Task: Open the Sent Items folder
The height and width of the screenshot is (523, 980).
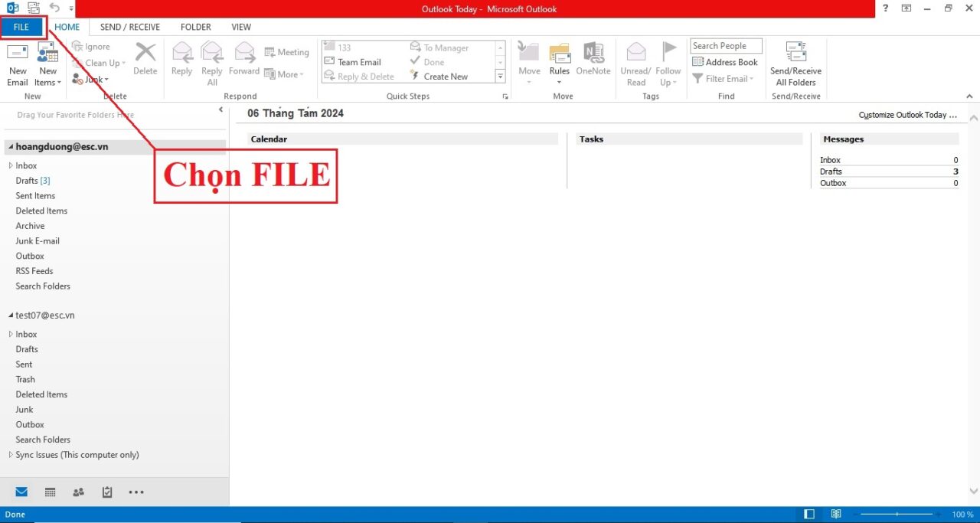Action: (35, 196)
